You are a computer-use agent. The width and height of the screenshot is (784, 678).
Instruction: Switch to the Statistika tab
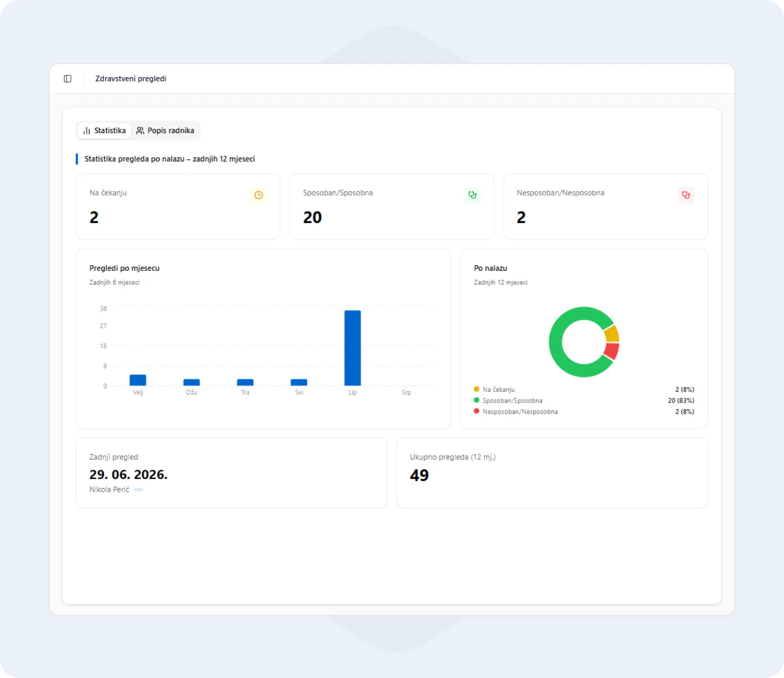point(104,131)
